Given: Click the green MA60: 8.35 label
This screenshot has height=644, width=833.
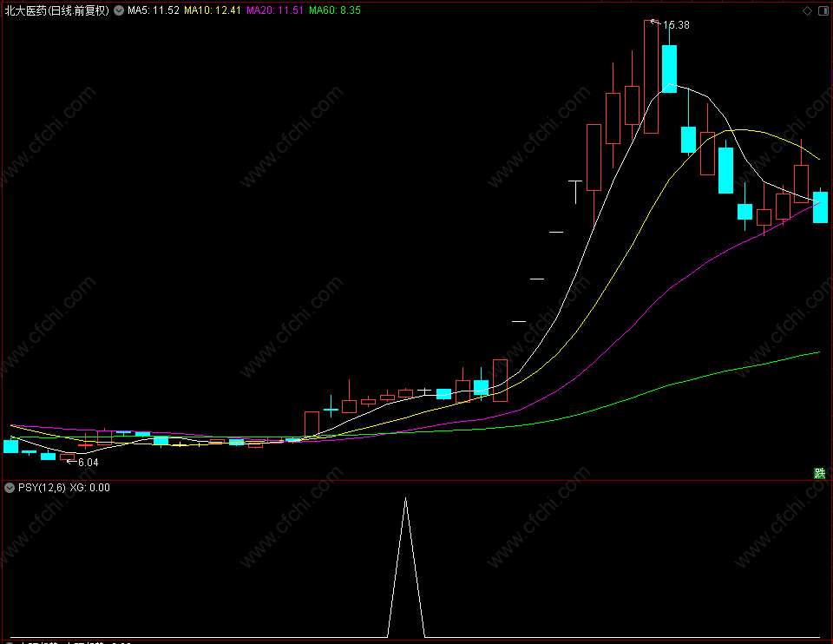Looking at the screenshot, I should tap(335, 10).
